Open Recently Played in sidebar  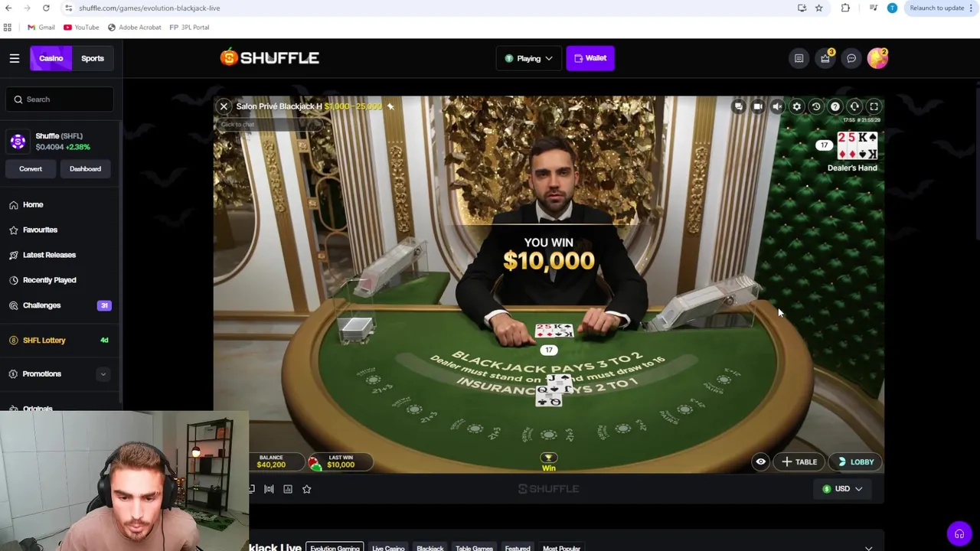click(x=49, y=280)
